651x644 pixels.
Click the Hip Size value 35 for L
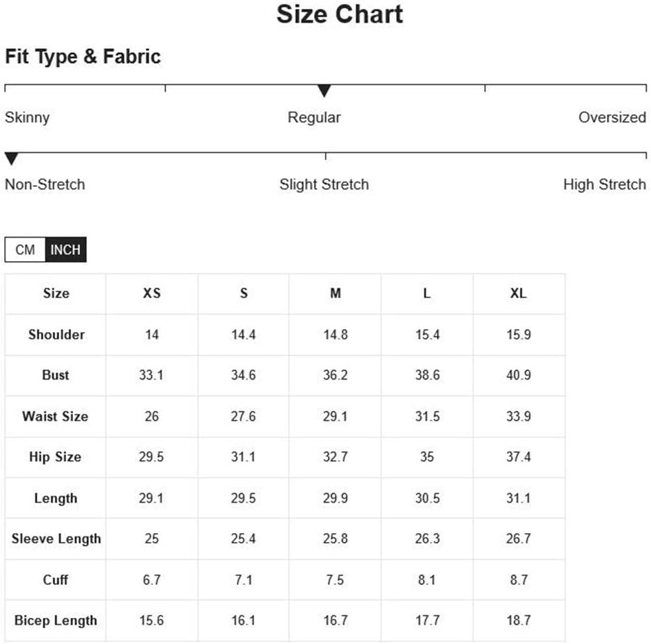[x=427, y=457]
